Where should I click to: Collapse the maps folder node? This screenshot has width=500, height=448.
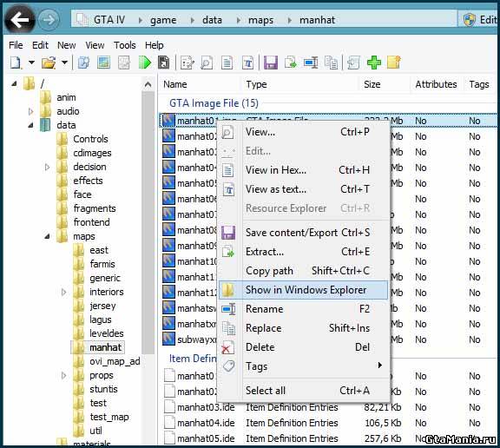tap(47, 236)
